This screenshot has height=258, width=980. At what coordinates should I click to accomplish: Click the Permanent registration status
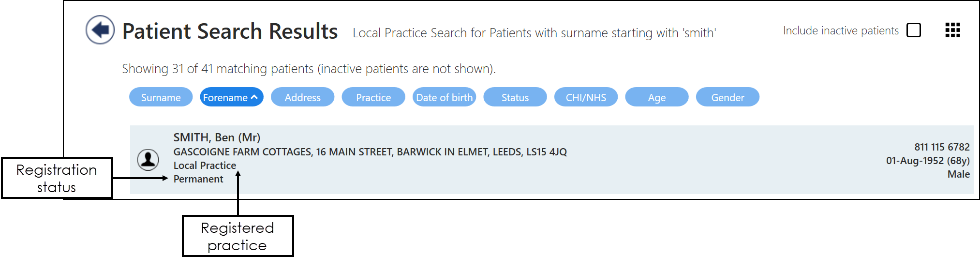click(x=198, y=179)
